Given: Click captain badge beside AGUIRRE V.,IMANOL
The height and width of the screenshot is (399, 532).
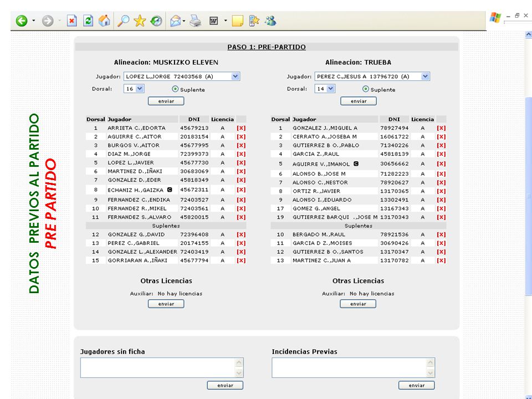Looking at the screenshot, I should 356,163.
